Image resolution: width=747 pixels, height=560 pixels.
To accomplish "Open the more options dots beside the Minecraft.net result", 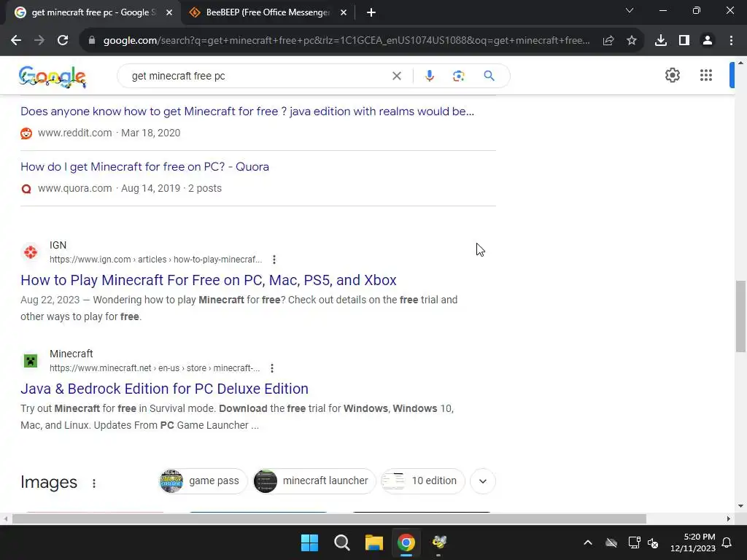I will pos(271,368).
